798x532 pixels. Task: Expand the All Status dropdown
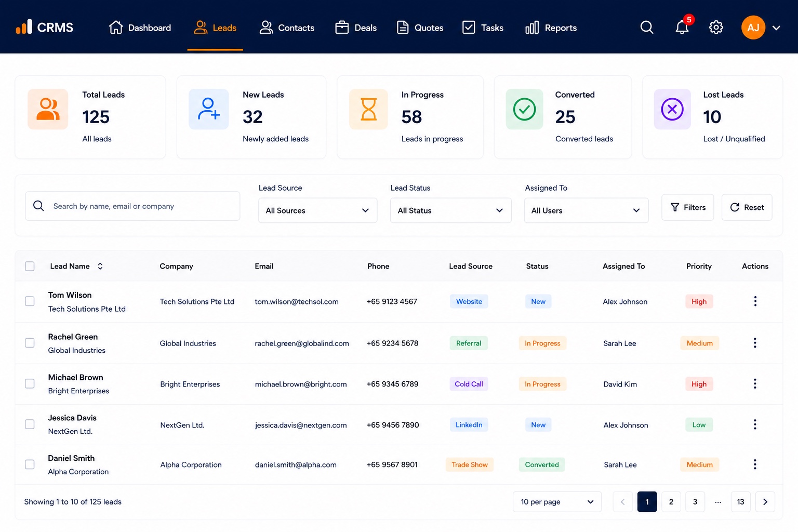coord(451,210)
